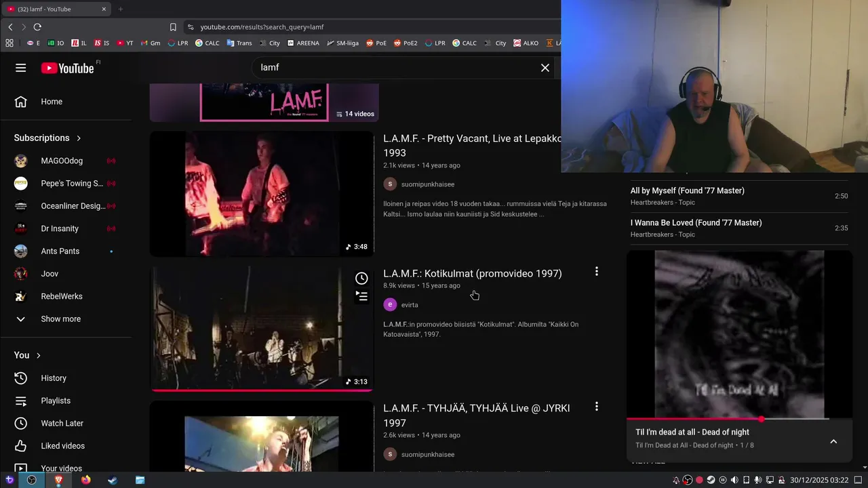The height and width of the screenshot is (488, 868).
Task: Open L.A.M.F.: Kotikulmat promovideo title
Action: click(473, 273)
